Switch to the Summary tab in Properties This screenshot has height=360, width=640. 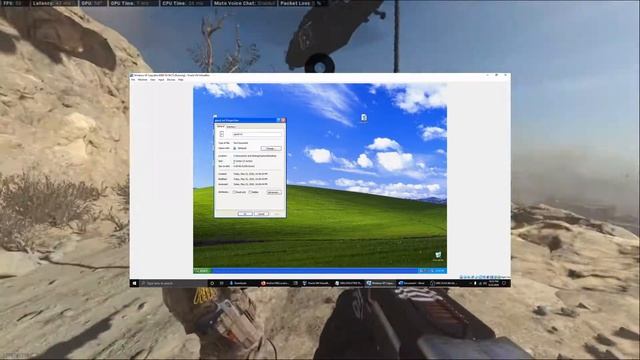tap(231, 127)
